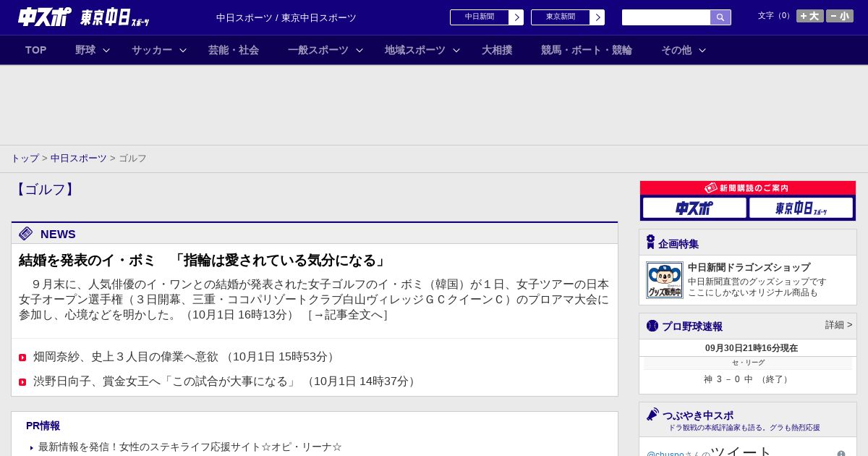Click the →記事全文へ link

coord(347,315)
